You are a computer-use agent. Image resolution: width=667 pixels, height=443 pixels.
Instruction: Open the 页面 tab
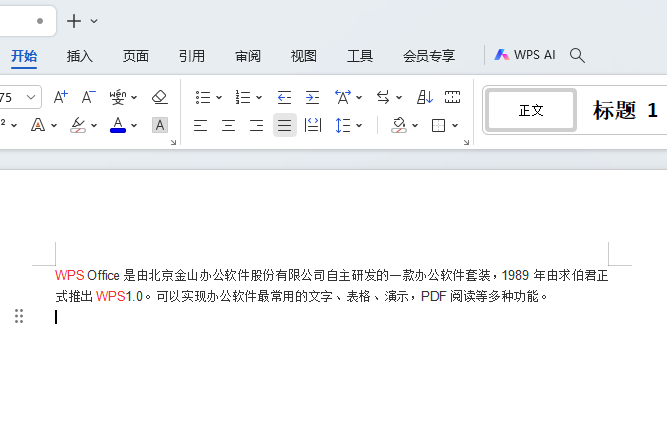coord(136,56)
